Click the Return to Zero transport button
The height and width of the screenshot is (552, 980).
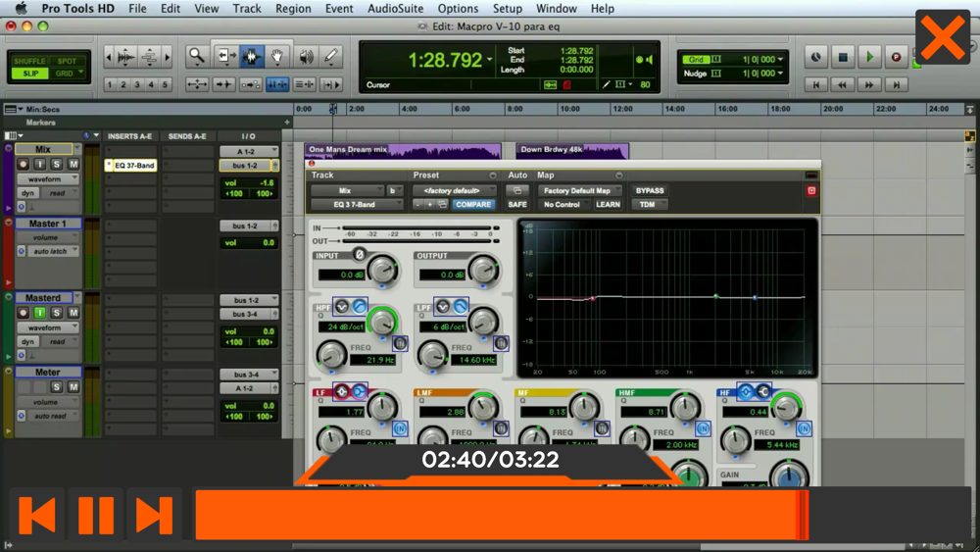pyautogui.click(x=815, y=84)
